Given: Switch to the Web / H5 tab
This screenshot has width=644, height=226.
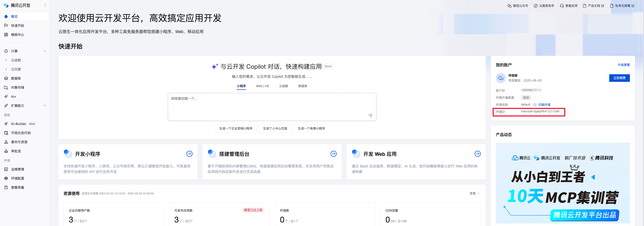Looking at the screenshot, I should click(263, 86).
